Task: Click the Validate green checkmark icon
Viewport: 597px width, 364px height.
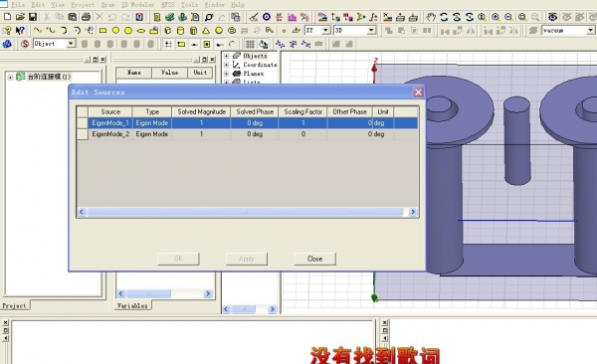Action: [169, 17]
